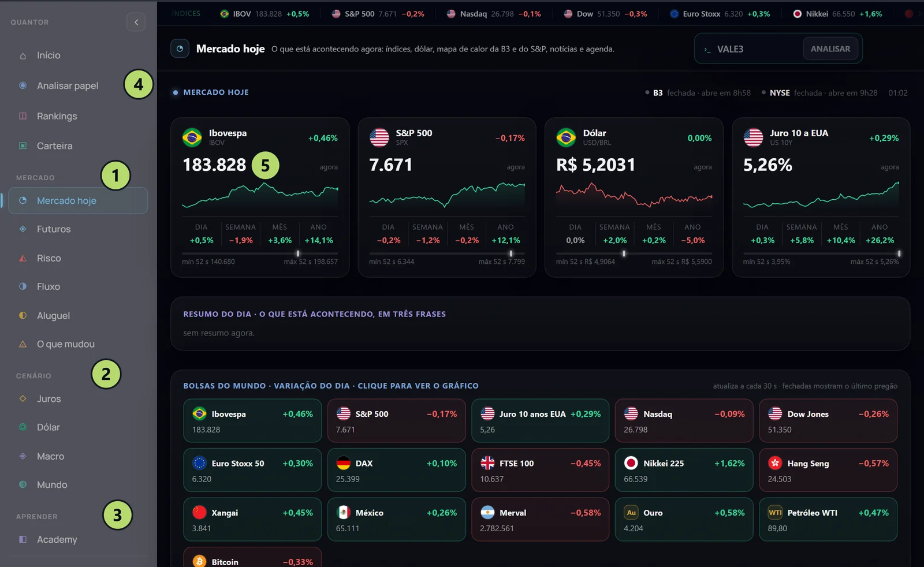The width and height of the screenshot is (924, 567).
Task: Click the sidebar Dólar circle icon
Action: coord(23,427)
